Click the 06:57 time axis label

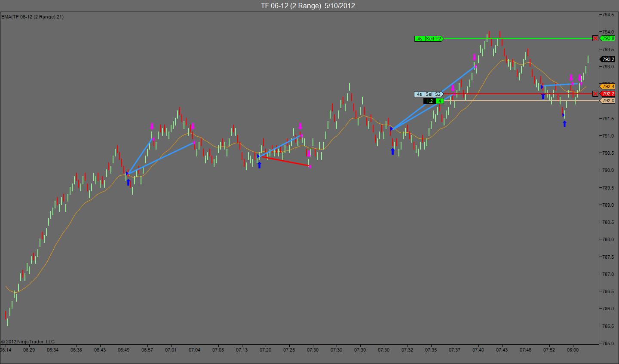coord(147,350)
